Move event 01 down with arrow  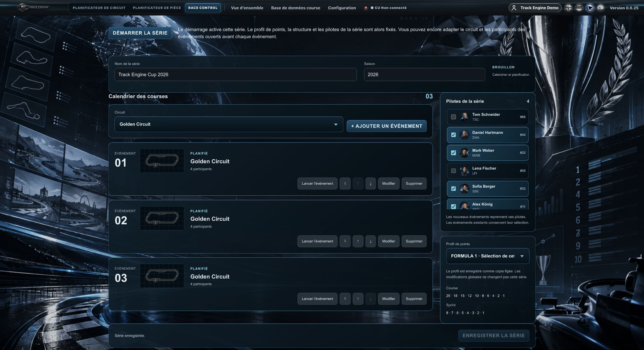coord(371,183)
